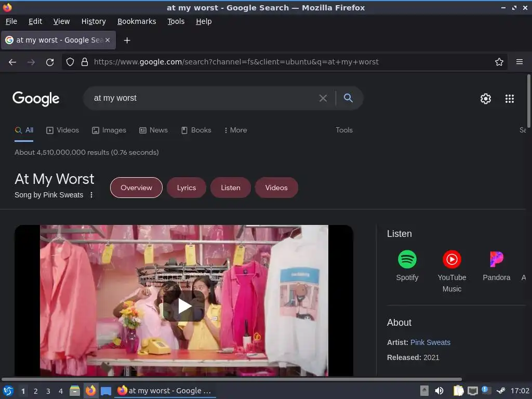Switch to virtual desktop 3
532x399 pixels.
coord(48,391)
